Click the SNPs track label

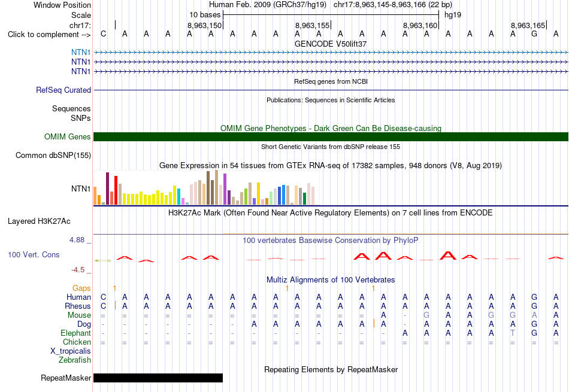tap(81, 118)
